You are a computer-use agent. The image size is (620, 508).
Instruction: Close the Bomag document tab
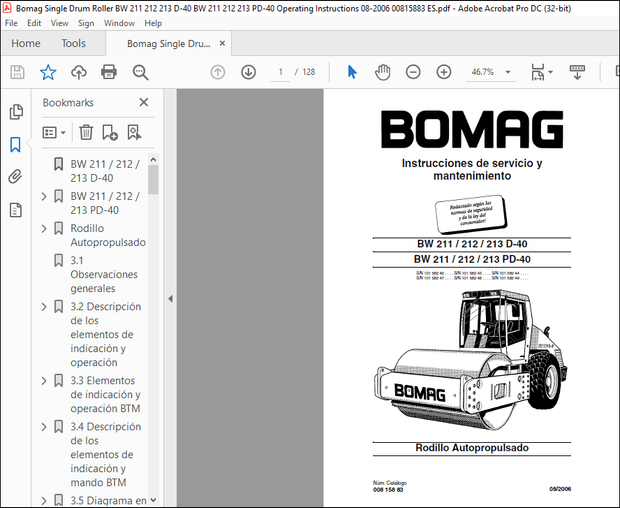222,43
